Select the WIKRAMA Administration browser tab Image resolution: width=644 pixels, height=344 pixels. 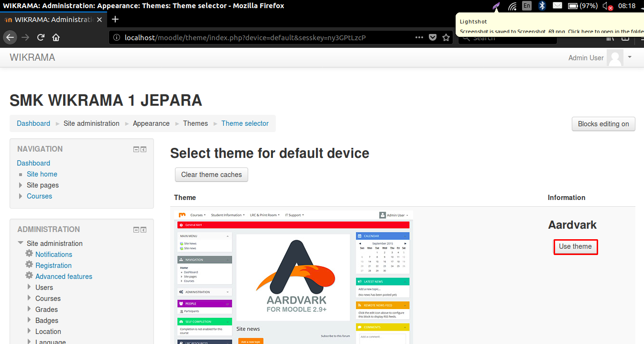click(x=53, y=20)
